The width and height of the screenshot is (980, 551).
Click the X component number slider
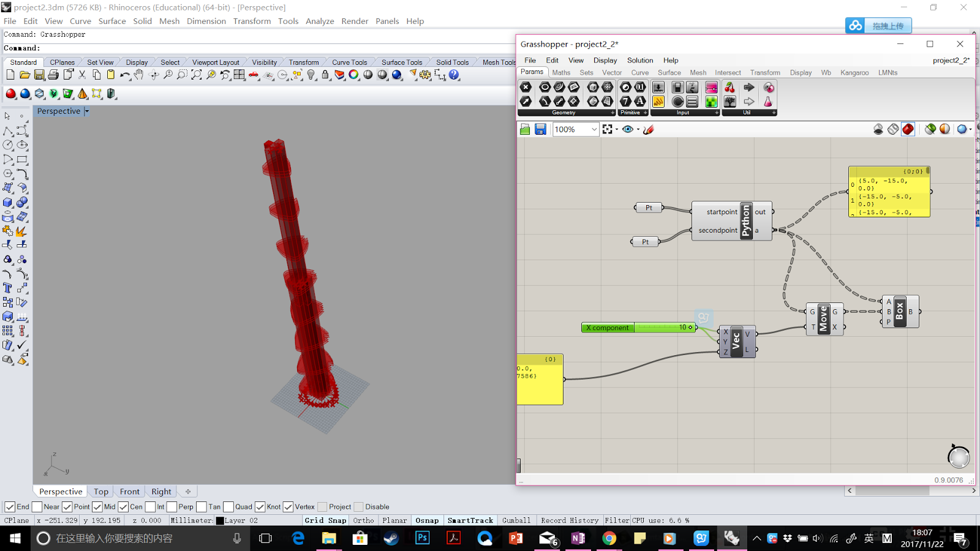click(x=639, y=328)
